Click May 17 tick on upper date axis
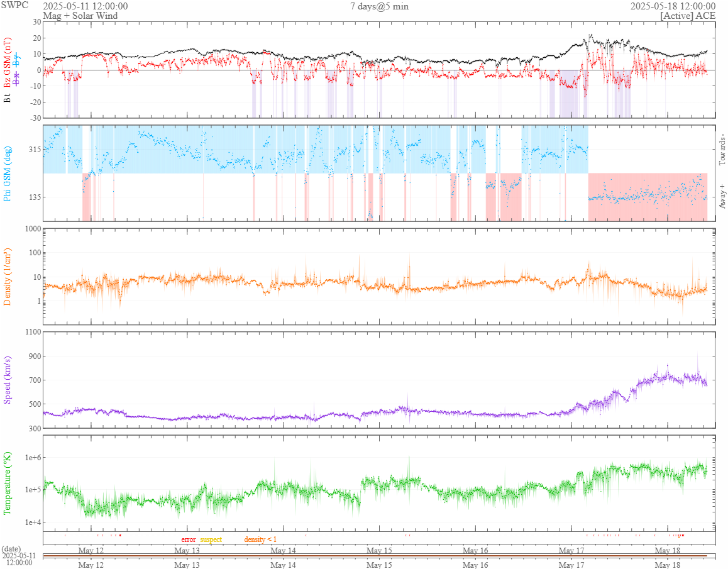 [x=571, y=550]
